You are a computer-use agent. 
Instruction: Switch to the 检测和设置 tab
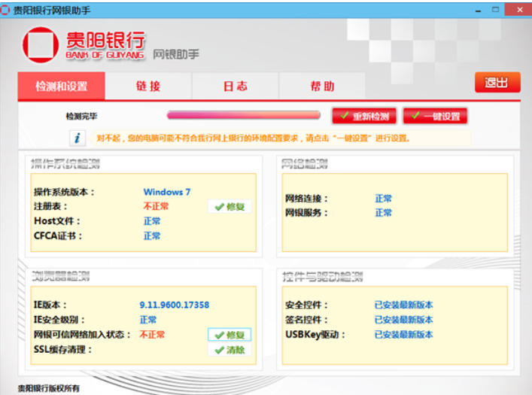[x=62, y=87]
